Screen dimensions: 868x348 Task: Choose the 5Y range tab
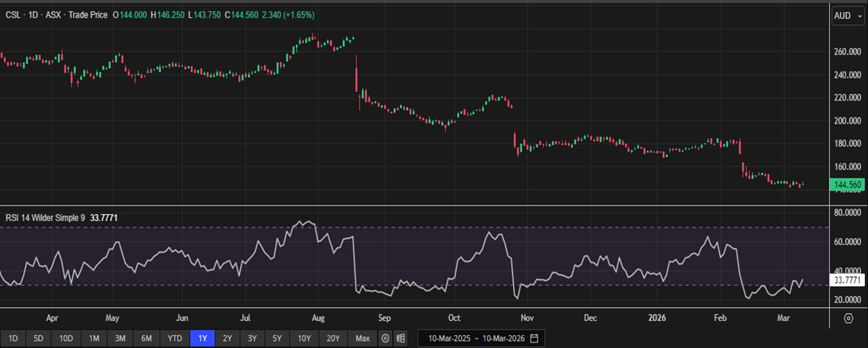(x=276, y=338)
